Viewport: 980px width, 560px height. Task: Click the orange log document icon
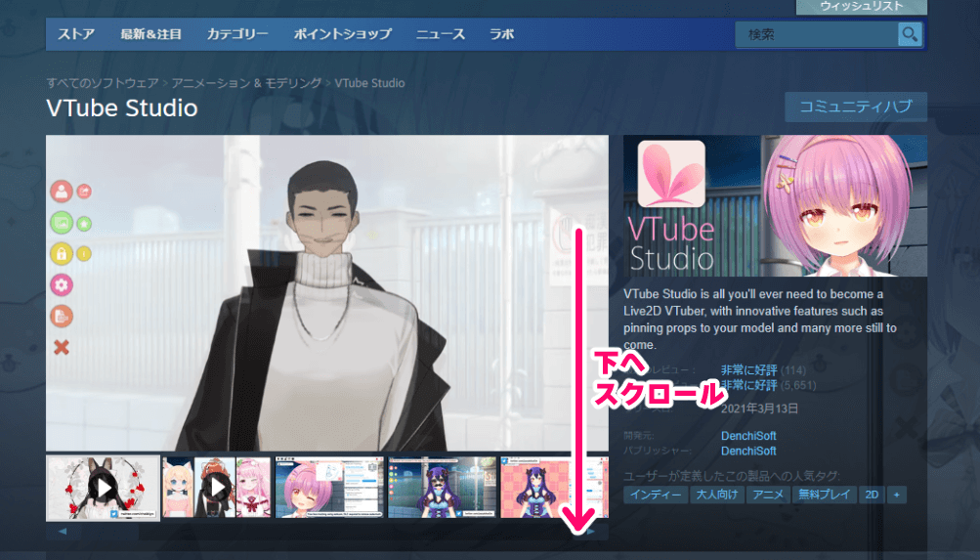pyautogui.click(x=62, y=317)
